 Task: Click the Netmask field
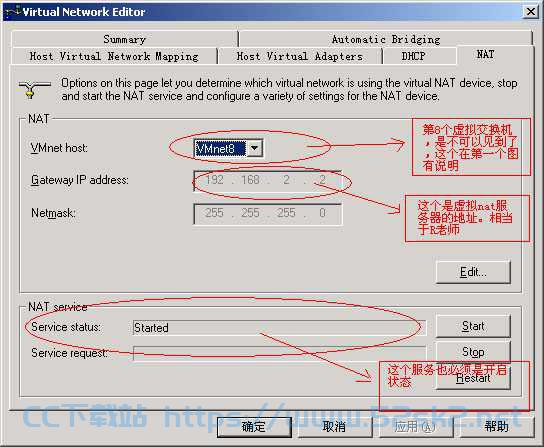pos(267,213)
